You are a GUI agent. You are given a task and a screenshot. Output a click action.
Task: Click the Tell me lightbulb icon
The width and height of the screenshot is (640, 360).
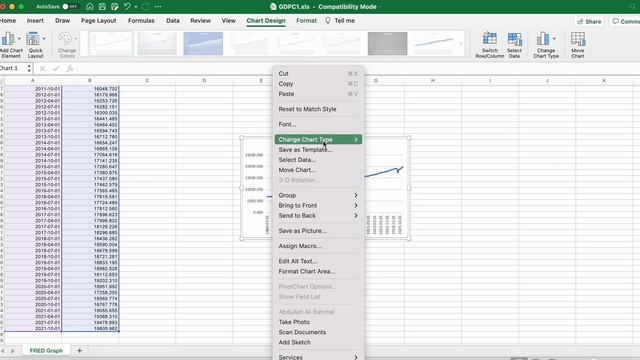(328, 20)
